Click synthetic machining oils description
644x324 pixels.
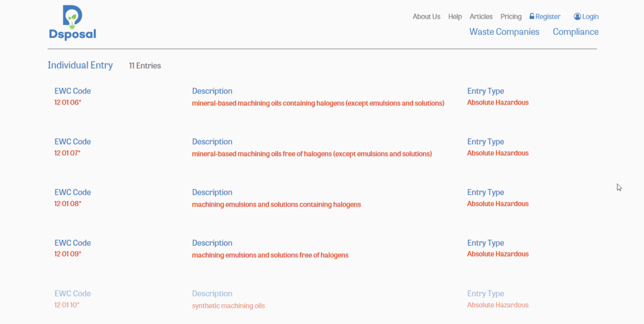click(228, 306)
